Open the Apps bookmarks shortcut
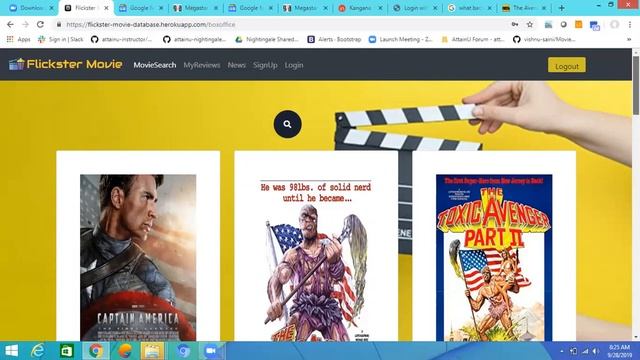640x360 pixels. pyautogui.click(x=18, y=39)
